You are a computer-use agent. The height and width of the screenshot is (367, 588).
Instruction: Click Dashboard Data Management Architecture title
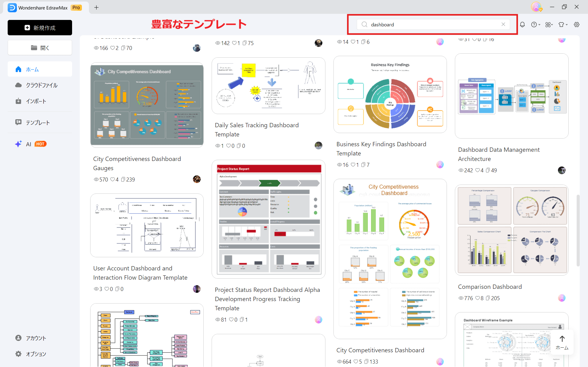click(x=499, y=154)
